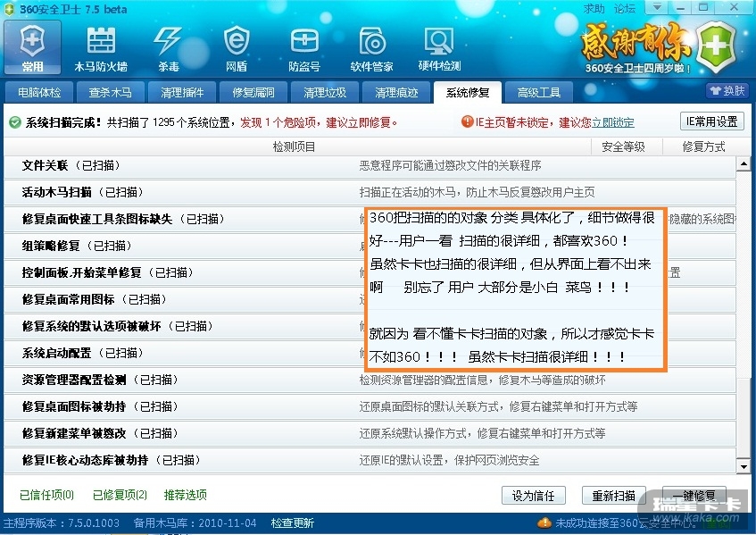
Task: Switch to 清理插件 tab
Action: pos(182,92)
